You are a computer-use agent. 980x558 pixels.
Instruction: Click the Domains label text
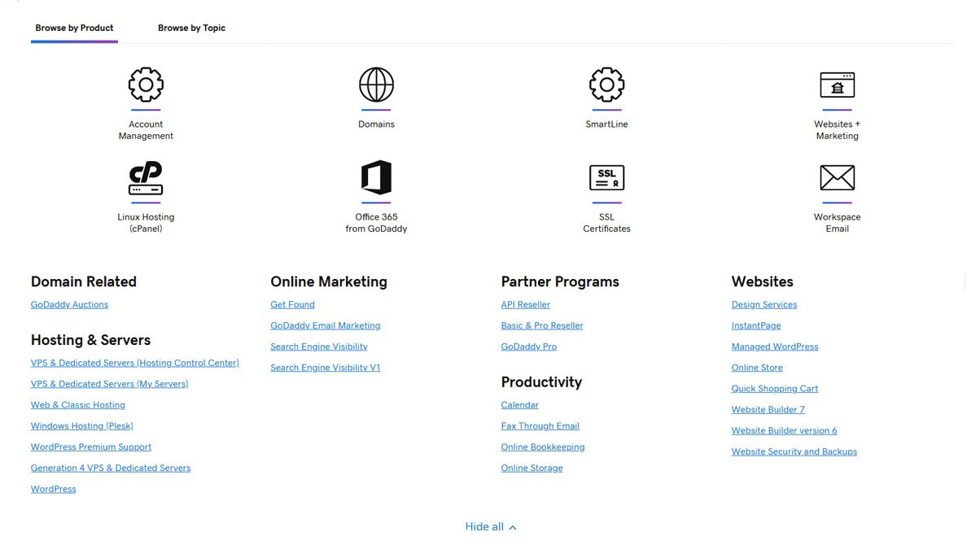click(376, 124)
